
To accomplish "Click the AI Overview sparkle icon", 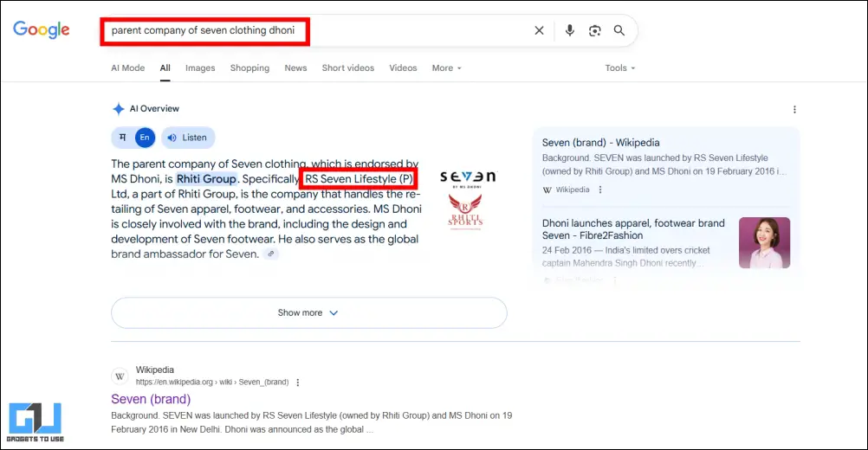I will click(x=118, y=109).
